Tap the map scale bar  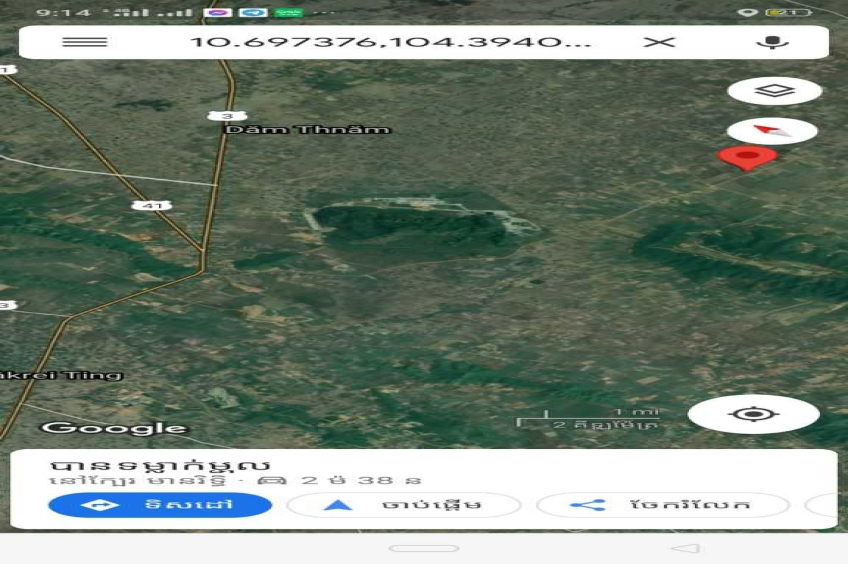pos(587,419)
